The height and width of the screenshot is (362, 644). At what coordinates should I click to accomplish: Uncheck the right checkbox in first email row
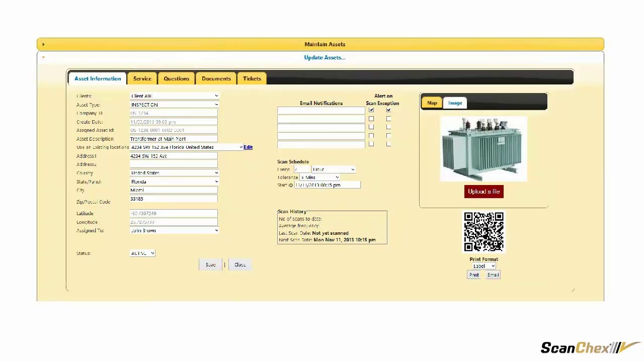[x=388, y=110]
